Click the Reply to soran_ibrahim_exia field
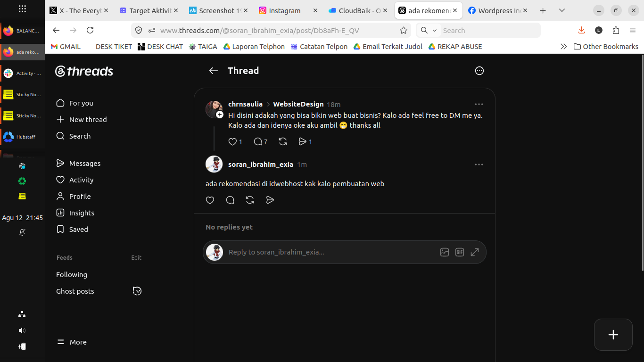644x362 pixels. pos(330,252)
